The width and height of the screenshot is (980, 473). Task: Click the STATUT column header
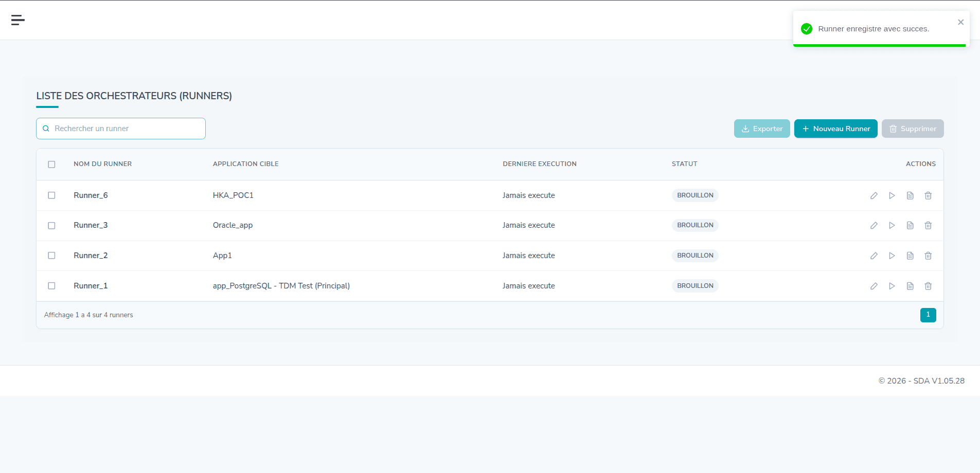coord(684,164)
